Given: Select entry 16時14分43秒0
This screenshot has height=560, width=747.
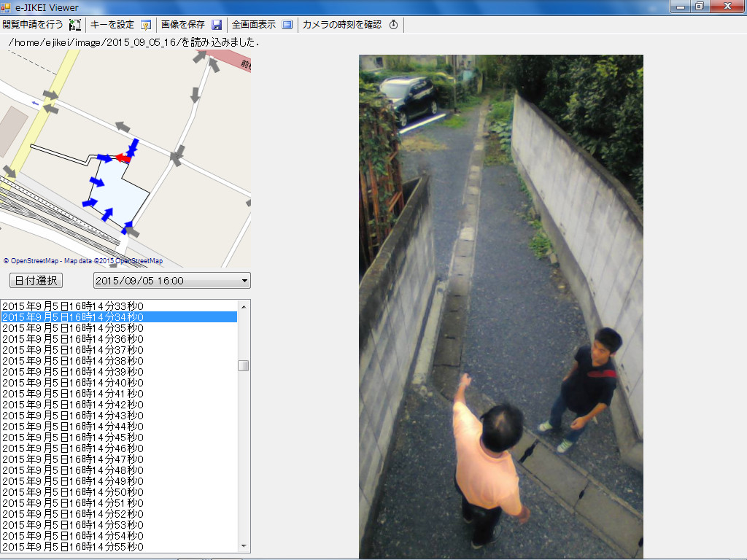Looking at the screenshot, I should (119, 416).
